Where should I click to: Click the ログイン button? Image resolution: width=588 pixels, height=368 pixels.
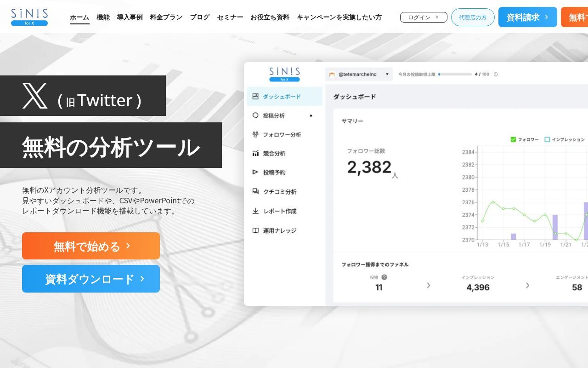pyautogui.click(x=424, y=17)
